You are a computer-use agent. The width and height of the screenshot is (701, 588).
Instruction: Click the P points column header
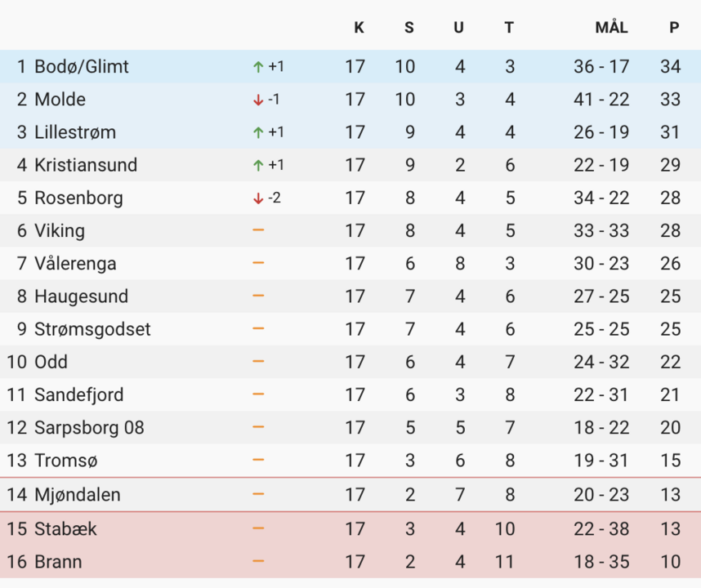[x=674, y=28]
